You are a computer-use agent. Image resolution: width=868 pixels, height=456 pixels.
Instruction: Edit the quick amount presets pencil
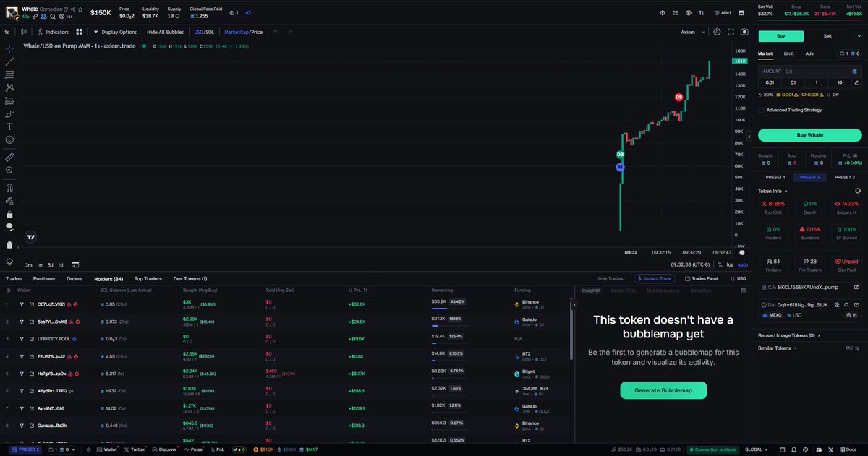(x=855, y=82)
